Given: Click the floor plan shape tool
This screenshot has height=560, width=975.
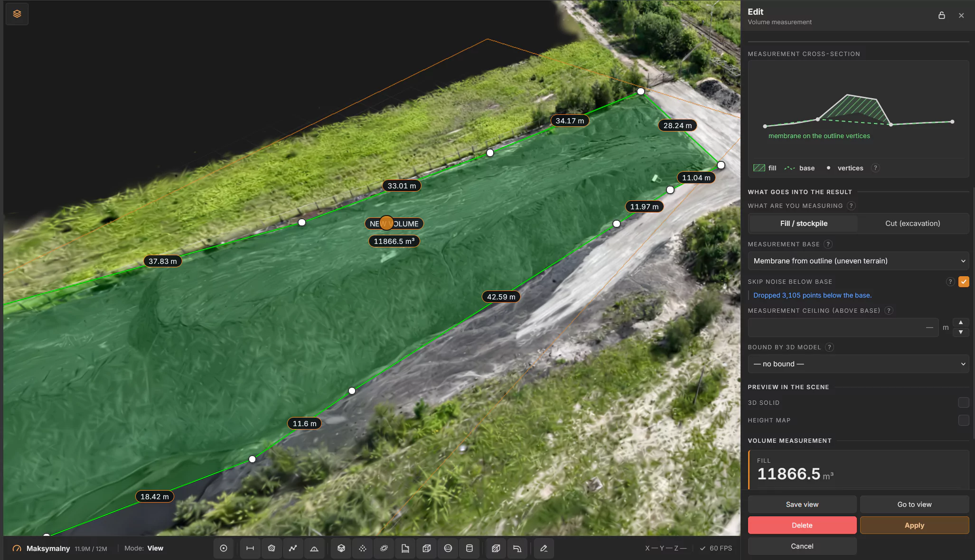Looking at the screenshot, I should pos(405,548).
